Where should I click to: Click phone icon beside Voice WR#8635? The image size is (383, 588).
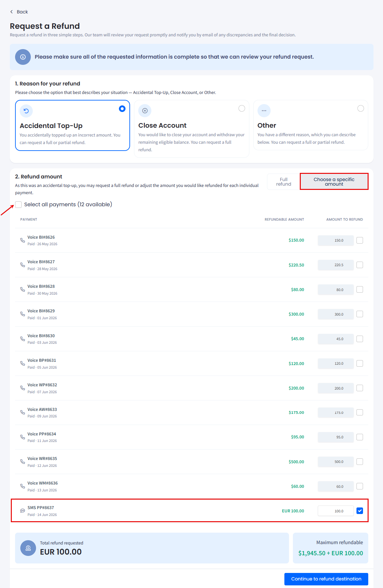(23, 462)
